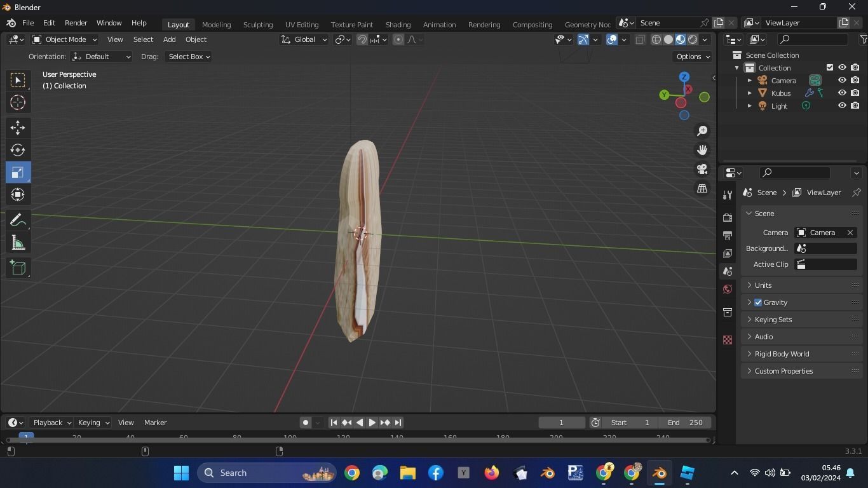The height and width of the screenshot is (488, 868).
Task: Switch to the Shading workspace tab
Action: [398, 24]
